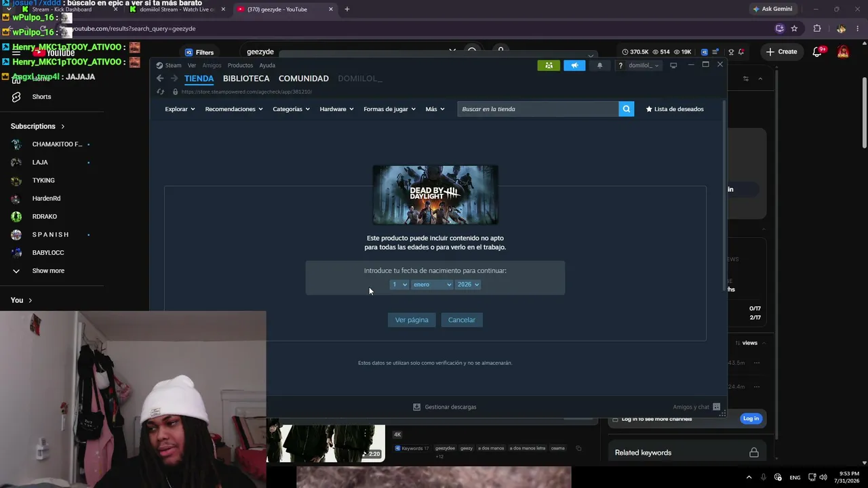868x488 pixels.
Task: Open Lista de deseados wishlist link
Action: coord(675,109)
